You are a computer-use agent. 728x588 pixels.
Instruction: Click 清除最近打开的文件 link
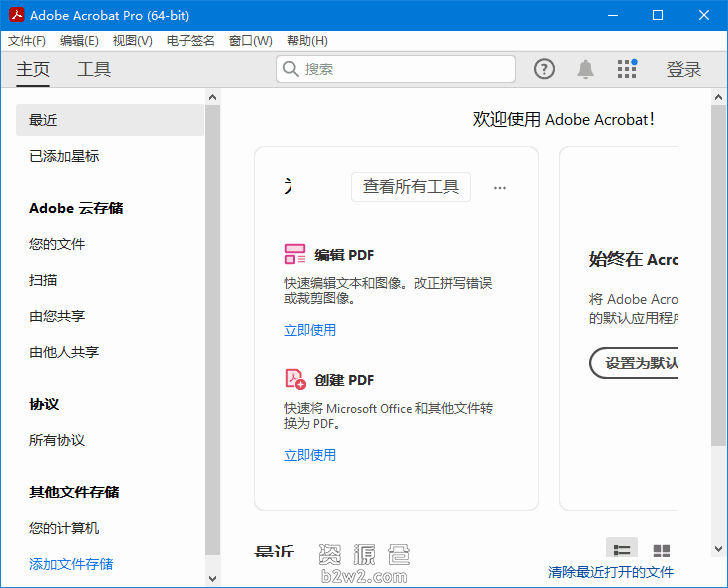[611, 572]
